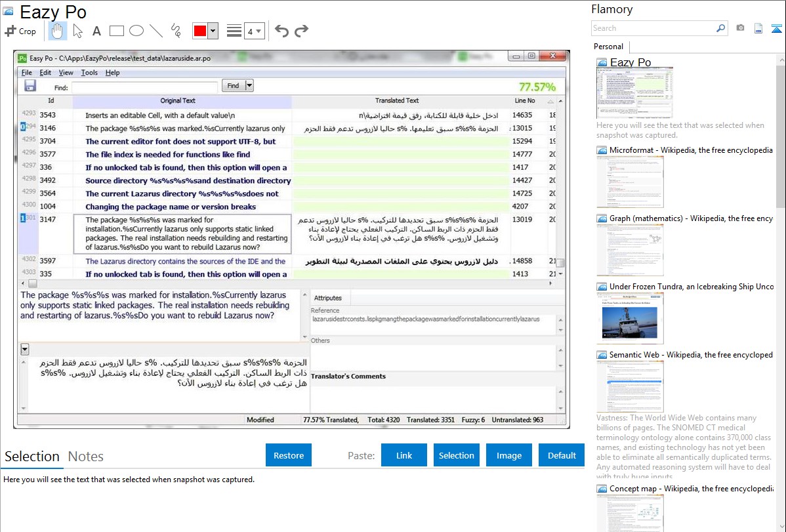Switch to the Selection tab
The width and height of the screenshot is (786, 532).
32,457
